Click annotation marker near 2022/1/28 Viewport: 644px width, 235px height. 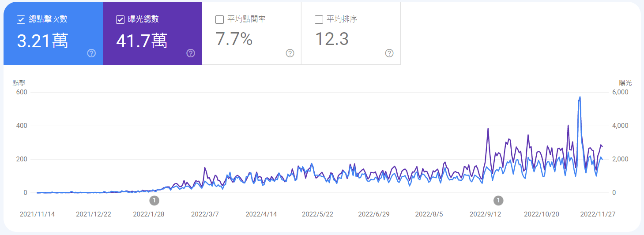pyautogui.click(x=154, y=201)
